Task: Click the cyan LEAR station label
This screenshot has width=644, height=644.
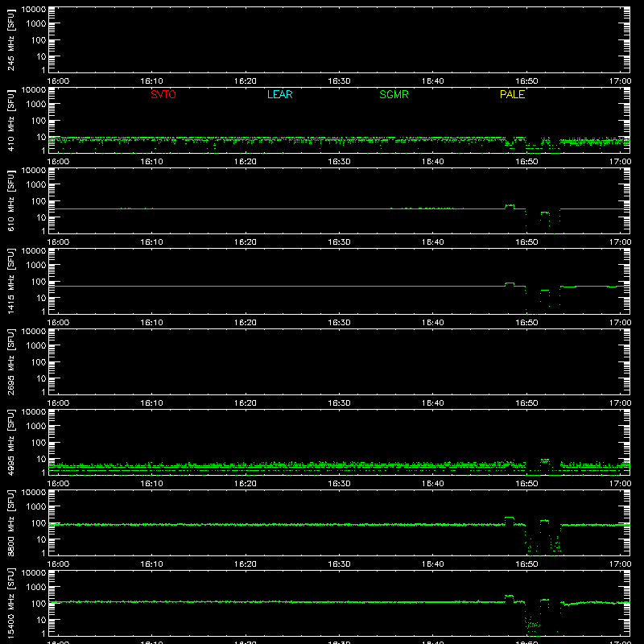Action: coord(279,94)
